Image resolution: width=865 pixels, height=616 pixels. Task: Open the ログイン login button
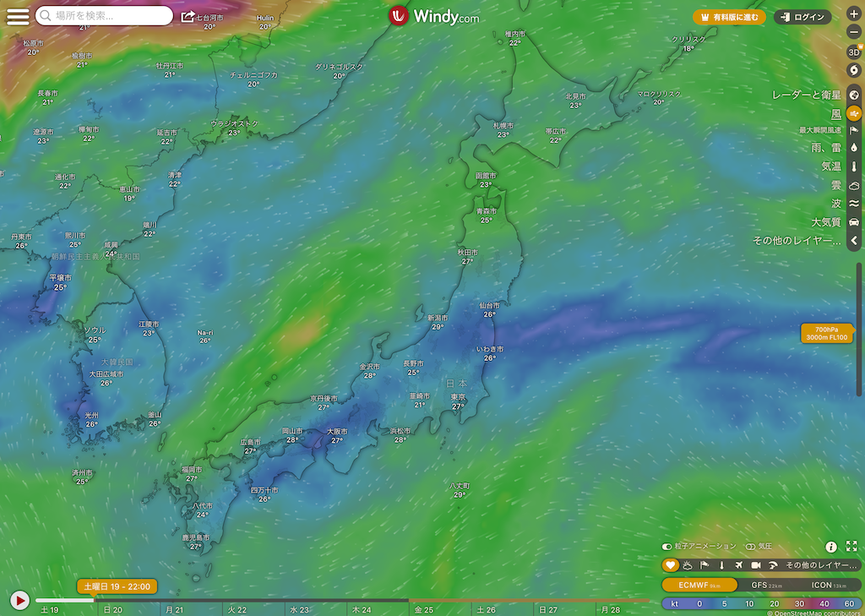(x=802, y=16)
